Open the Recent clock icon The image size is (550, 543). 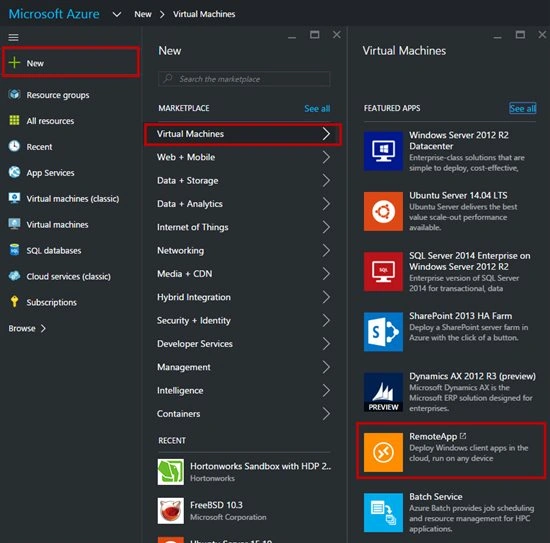click(x=14, y=146)
